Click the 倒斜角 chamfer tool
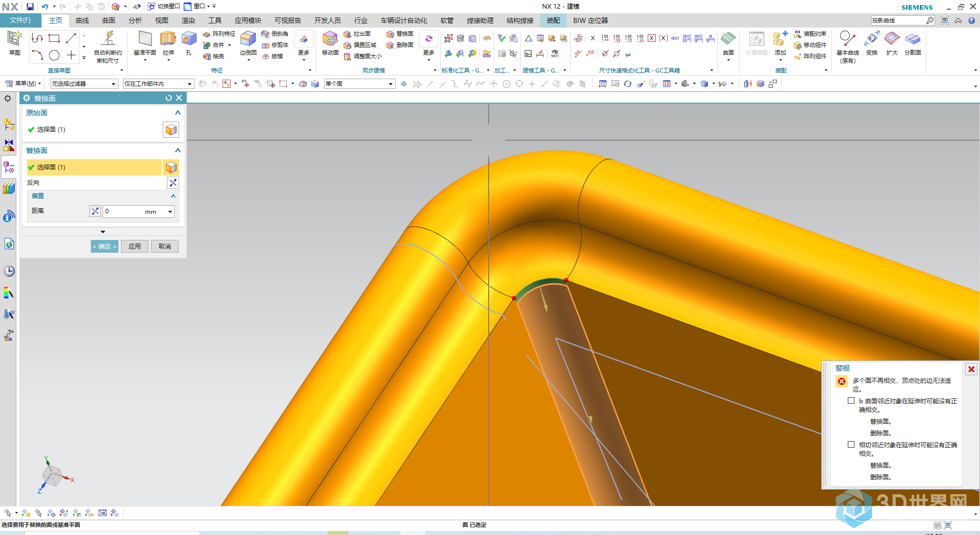 (275, 34)
